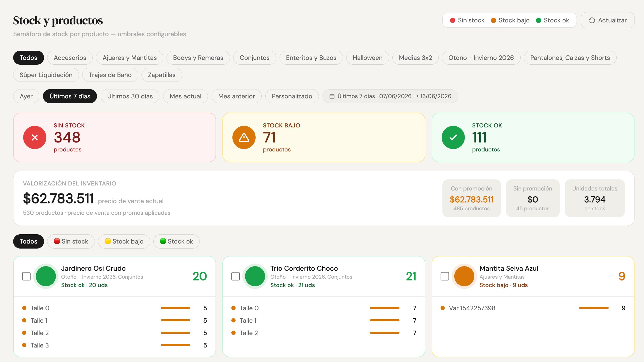Click the Mantita Selva Azul product name
Viewport: 644px width, 362px height.
[x=509, y=268]
